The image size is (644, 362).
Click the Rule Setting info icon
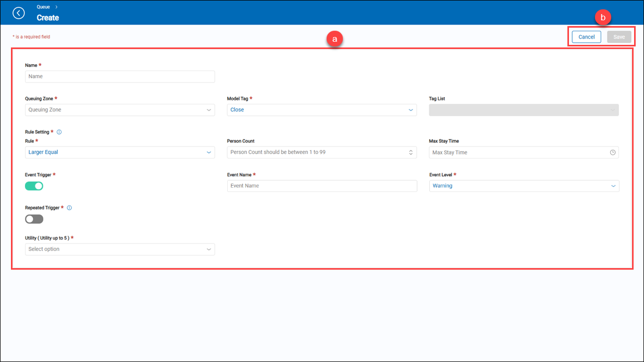59,132
